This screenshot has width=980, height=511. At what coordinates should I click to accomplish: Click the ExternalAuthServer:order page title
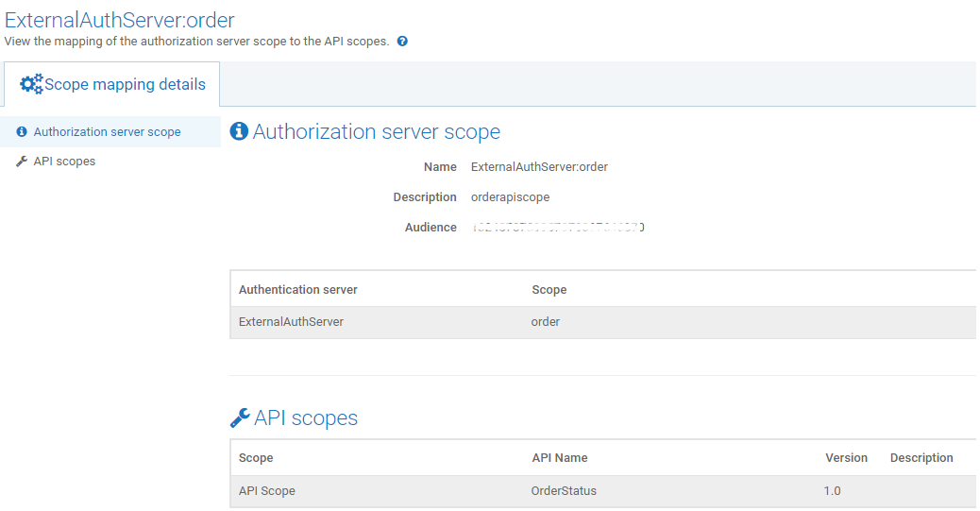[119, 20]
